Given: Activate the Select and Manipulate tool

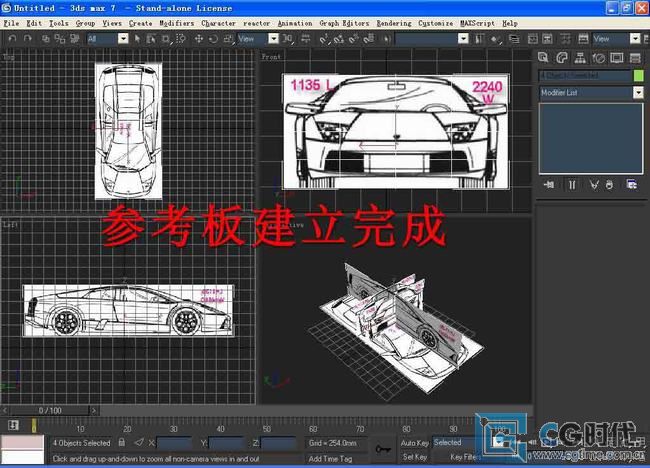Looking at the screenshot, I should click(306, 39).
